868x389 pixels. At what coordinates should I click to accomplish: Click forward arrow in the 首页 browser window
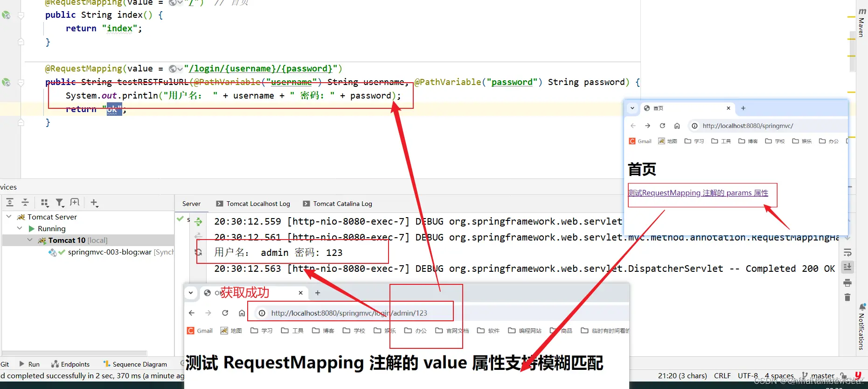[x=647, y=126]
